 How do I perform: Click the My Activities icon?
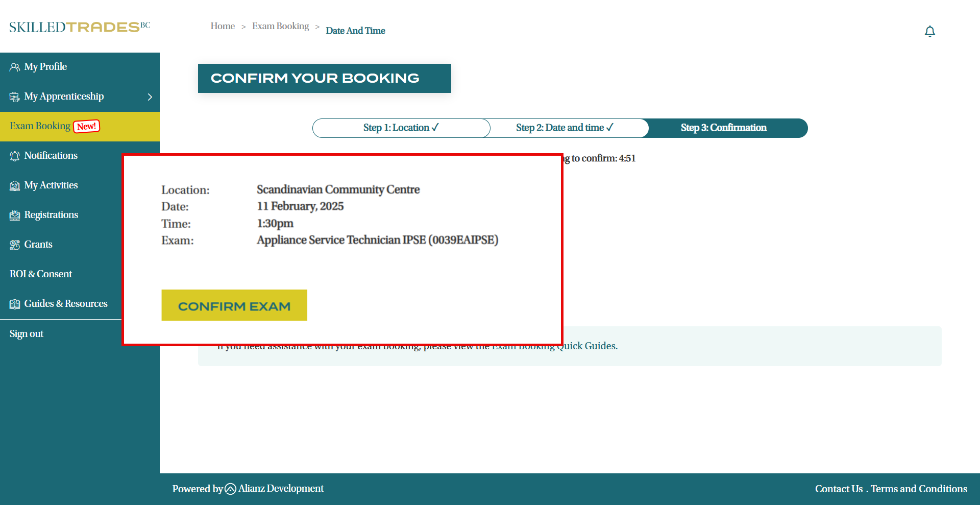15,186
